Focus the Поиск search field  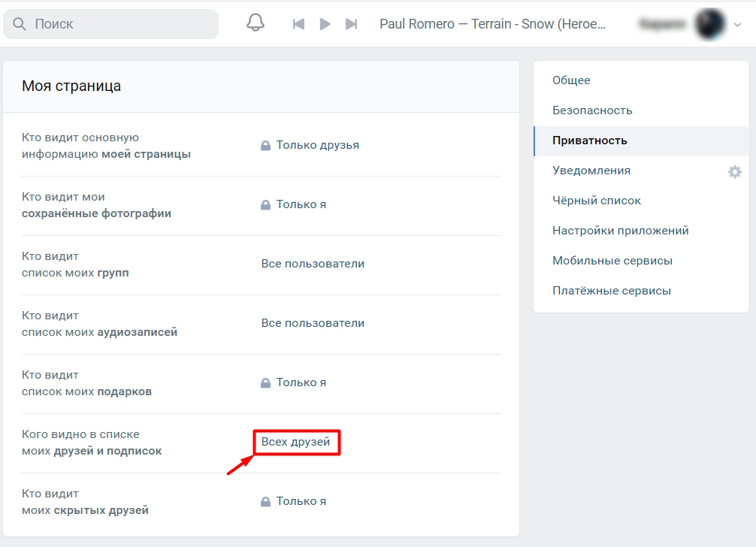point(111,23)
